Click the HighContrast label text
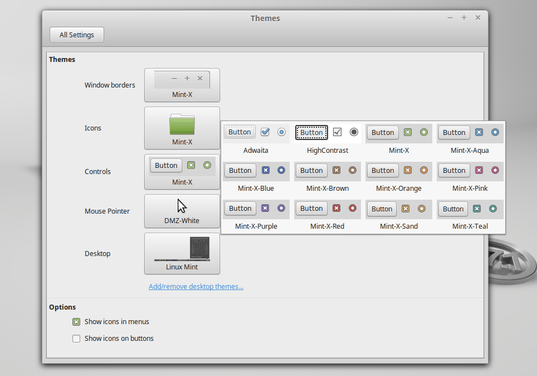537x376 pixels. 327,150
